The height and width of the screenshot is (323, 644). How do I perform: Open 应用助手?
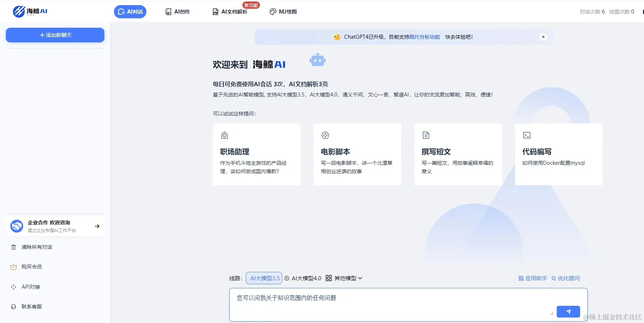click(x=533, y=278)
